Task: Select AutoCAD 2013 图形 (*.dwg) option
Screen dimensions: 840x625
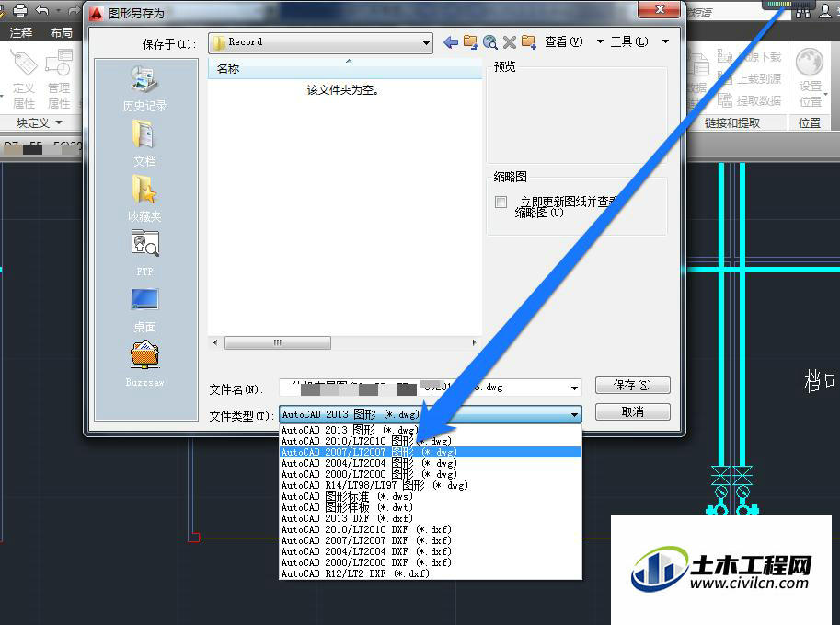Action: (431, 430)
